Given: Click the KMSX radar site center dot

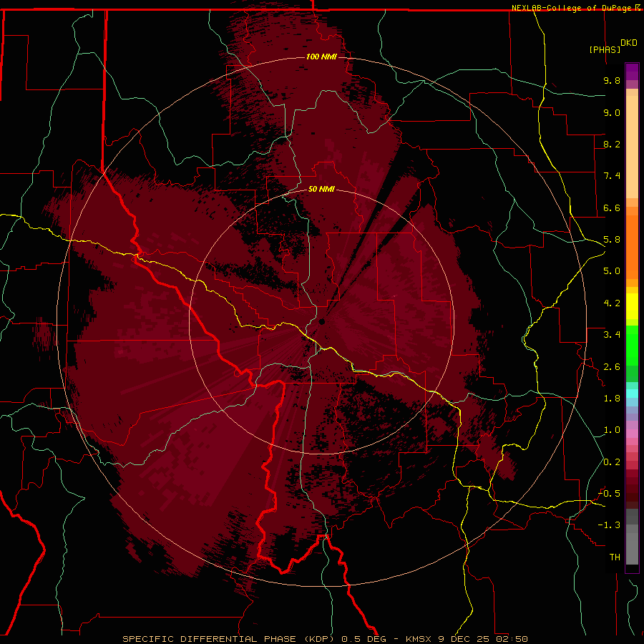Looking at the screenshot, I should point(322,321).
